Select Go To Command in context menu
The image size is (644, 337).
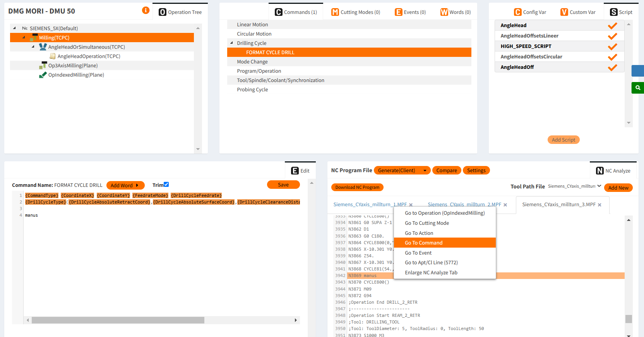click(423, 243)
